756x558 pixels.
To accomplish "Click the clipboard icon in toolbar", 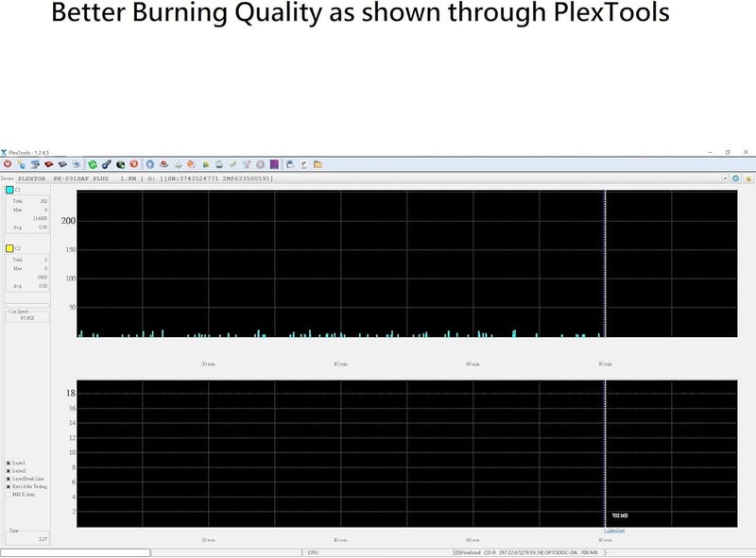I will (290, 164).
